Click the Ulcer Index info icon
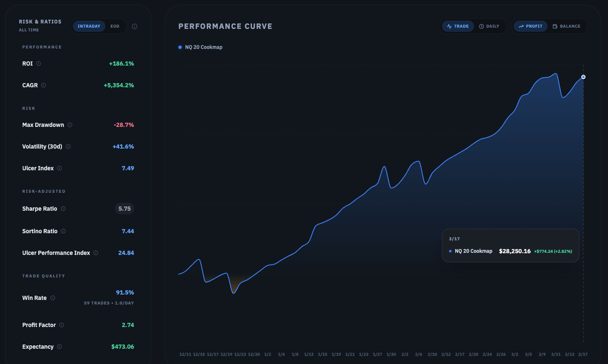The image size is (608, 364). [59, 168]
